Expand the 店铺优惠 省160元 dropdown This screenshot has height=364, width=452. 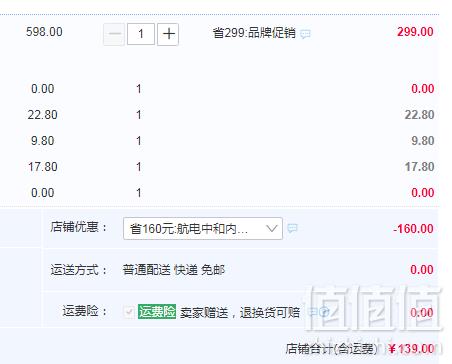203,229
